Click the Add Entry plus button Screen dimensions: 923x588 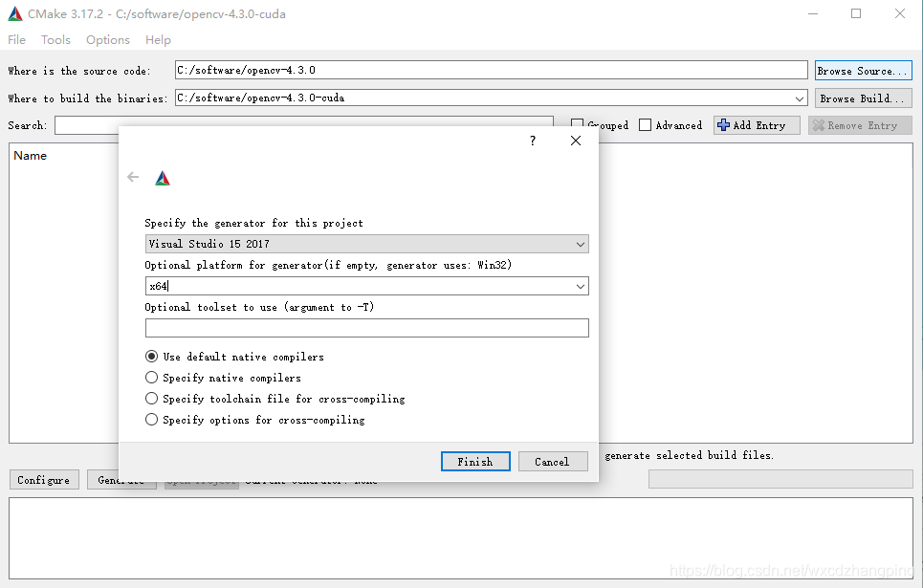pyautogui.click(x=757, y=125)
